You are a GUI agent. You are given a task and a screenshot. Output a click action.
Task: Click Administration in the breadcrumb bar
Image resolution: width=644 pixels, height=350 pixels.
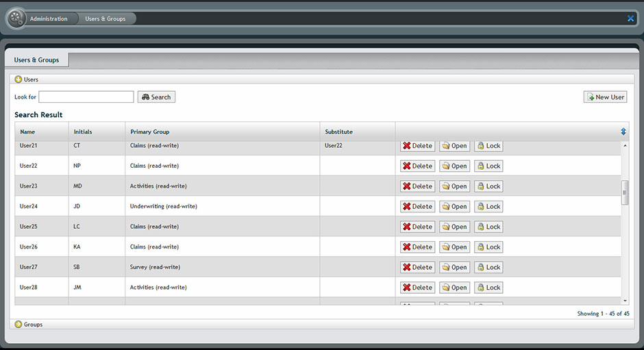[49, 18]
